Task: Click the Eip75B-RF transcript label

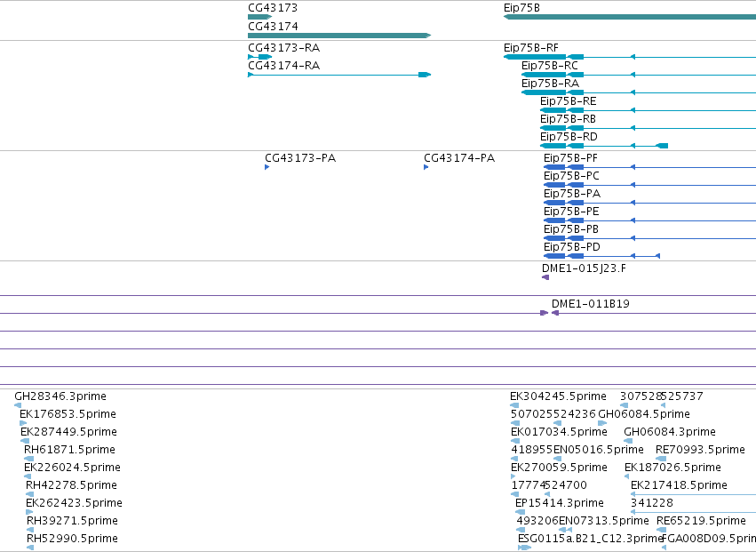Action: (x=531, y=48)
